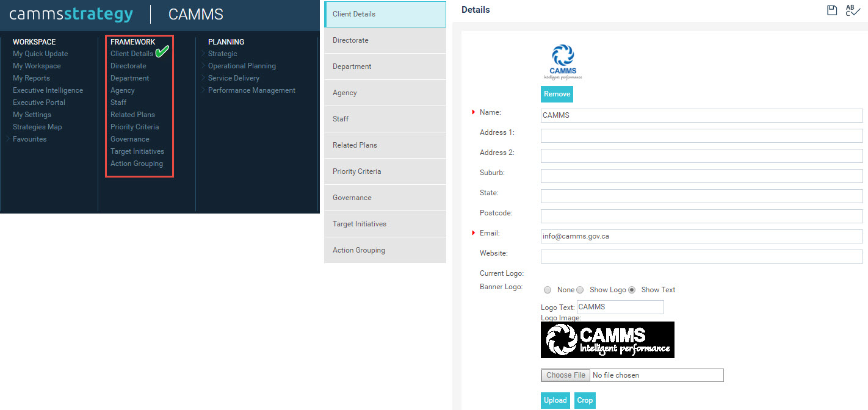The image size is (868, 410).
Task: Click Client Details in Framework menu
Action: [132, 54]
